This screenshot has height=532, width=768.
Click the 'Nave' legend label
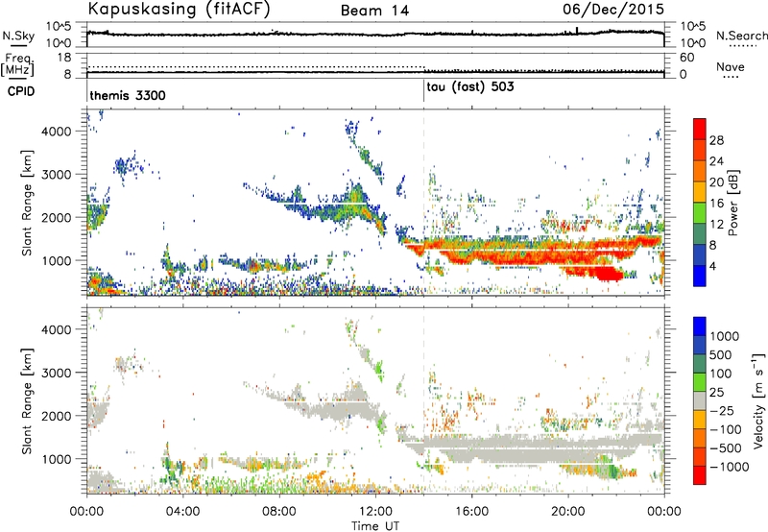coord(731,67)
